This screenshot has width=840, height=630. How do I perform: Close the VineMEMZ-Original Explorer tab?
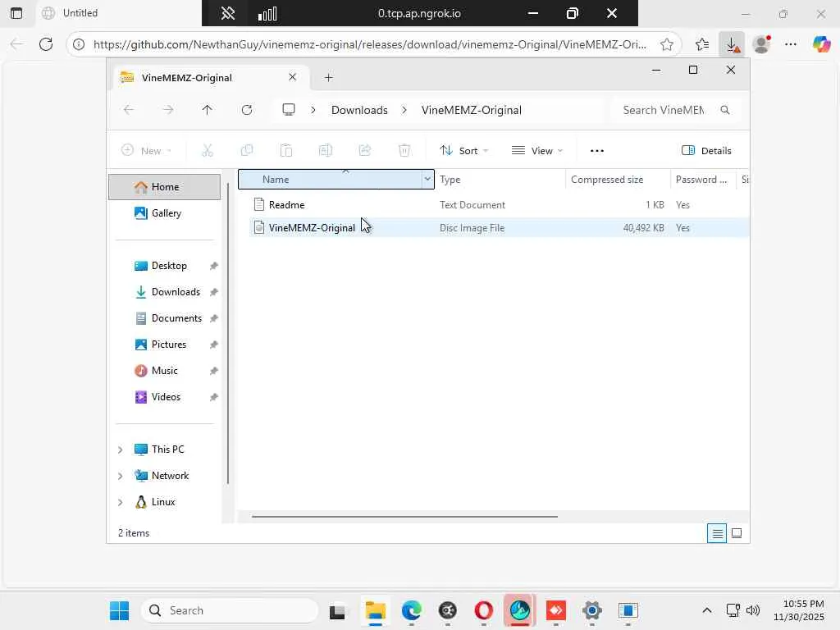(x=293, y=77)
